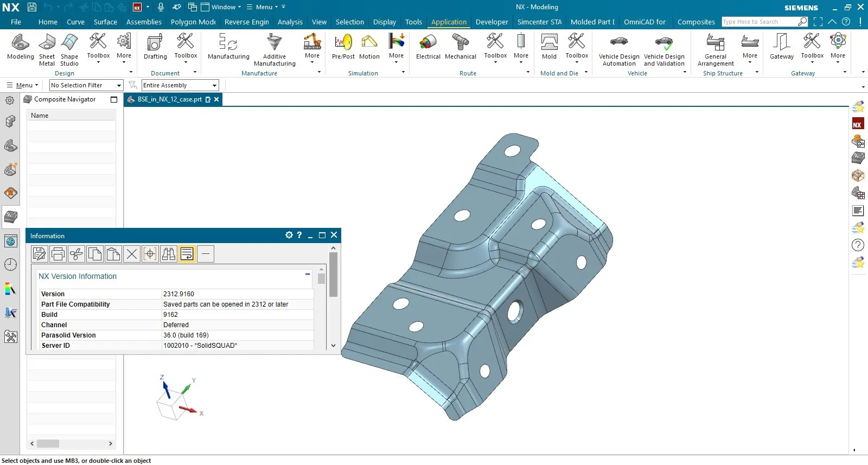Expand the Simulation group More dropdown
Image resolution: width=868 pixels, height=465 pixels.
[396, 48]
